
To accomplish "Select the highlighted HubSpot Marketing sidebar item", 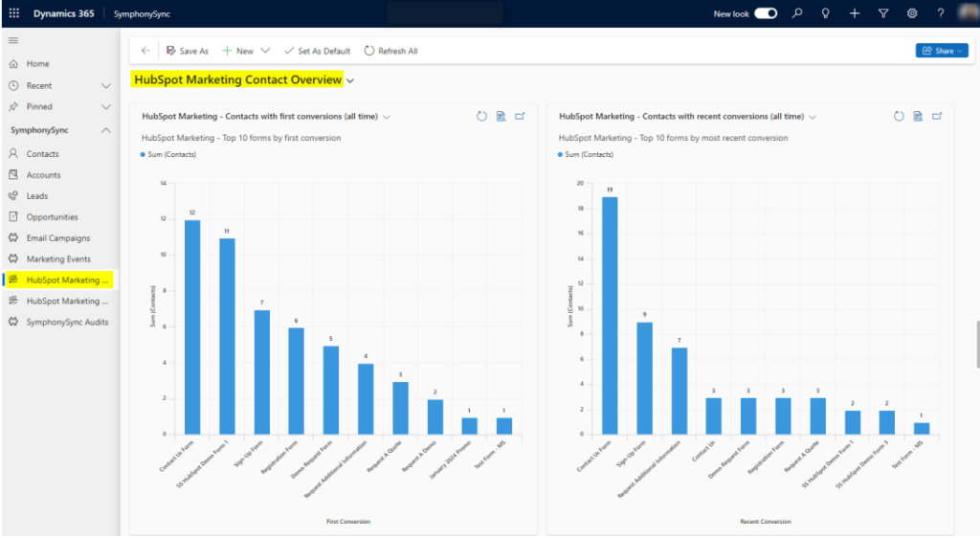I will click(x=60, y=280).
